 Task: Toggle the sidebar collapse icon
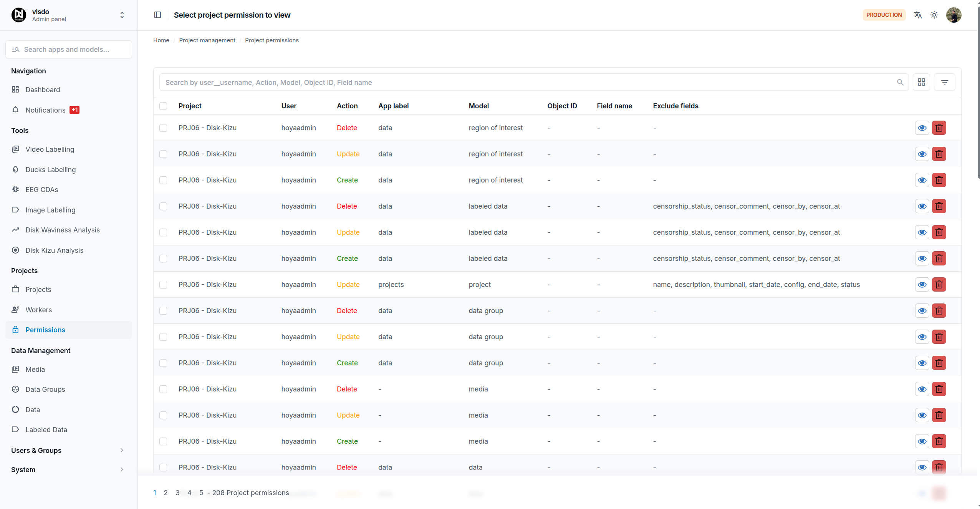[157, 15]
